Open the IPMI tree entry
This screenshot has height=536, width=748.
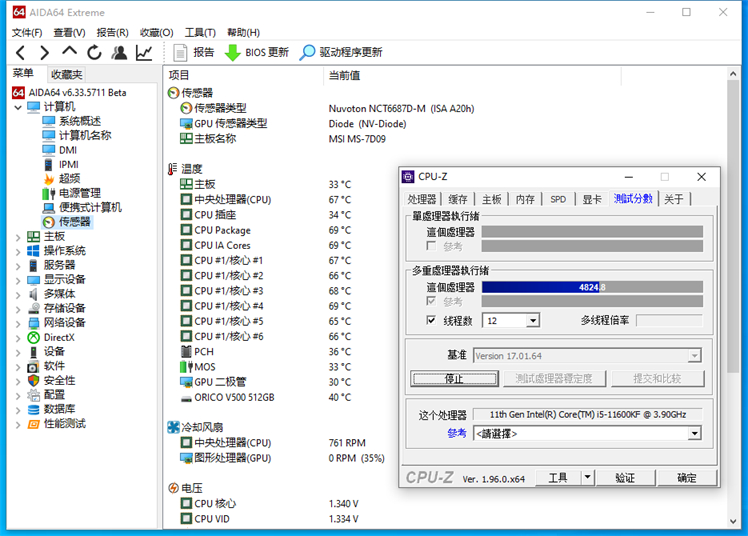point(69,165)
